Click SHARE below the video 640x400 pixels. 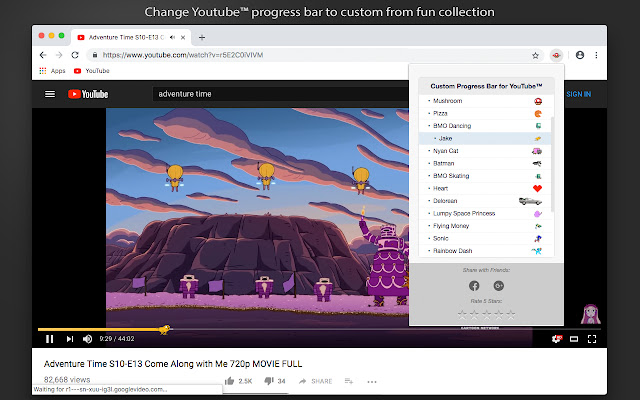click(x=315, y=381)
